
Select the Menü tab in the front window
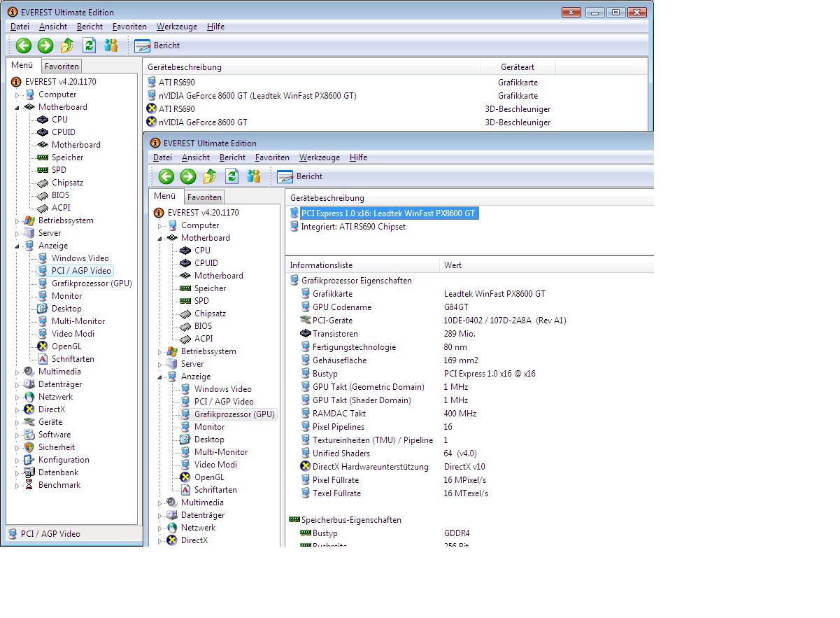coord(165,197)
